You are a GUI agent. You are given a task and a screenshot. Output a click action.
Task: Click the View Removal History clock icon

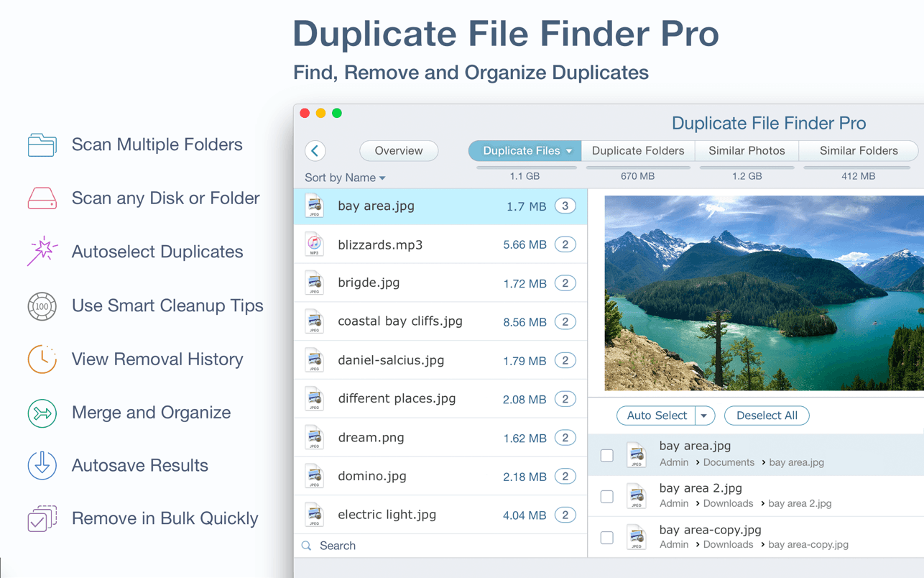42,358
